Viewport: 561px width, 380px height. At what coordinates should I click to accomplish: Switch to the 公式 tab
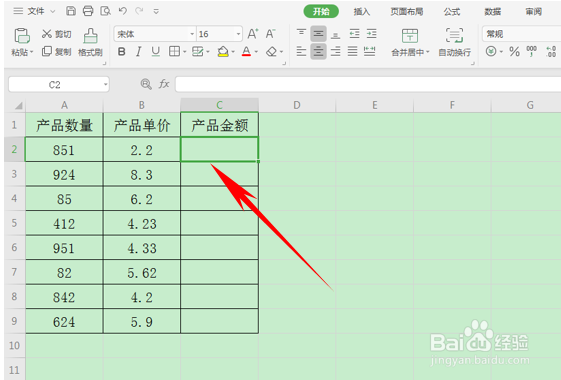coord(452,12)
